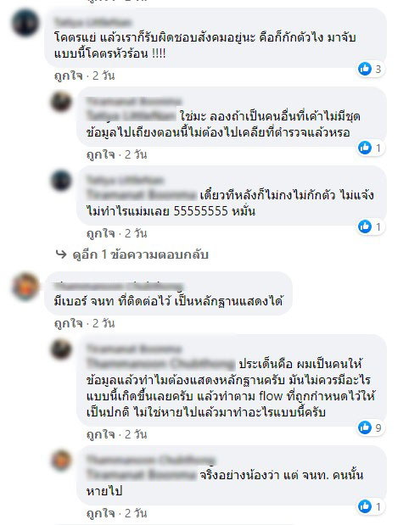Viewport: 420px width, 525px height.
Task: Click reply arrow icon beside ดูอีก 1
Action: pos(61,254)
